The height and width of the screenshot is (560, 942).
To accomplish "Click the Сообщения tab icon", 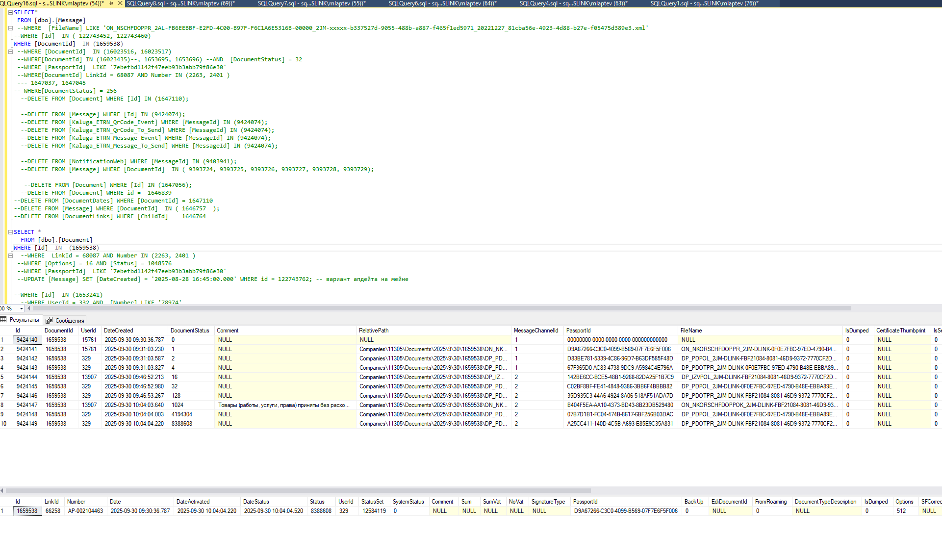I will (49, 320).
